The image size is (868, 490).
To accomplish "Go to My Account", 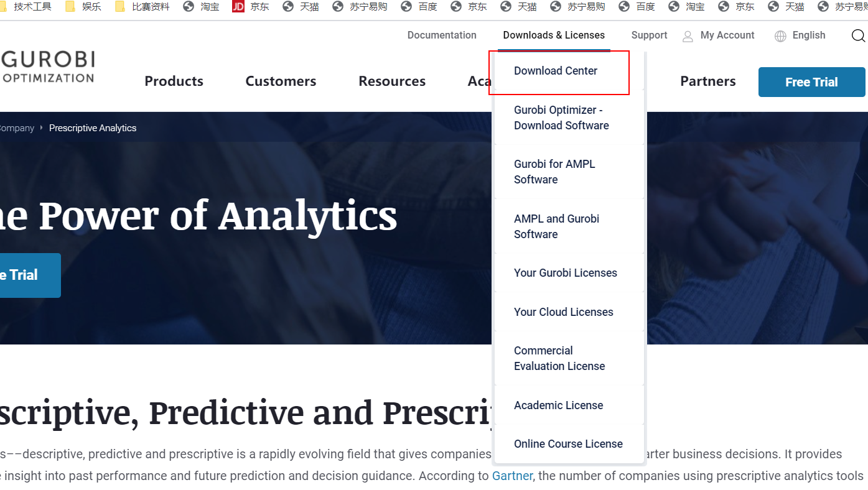I will click(719, 35).
